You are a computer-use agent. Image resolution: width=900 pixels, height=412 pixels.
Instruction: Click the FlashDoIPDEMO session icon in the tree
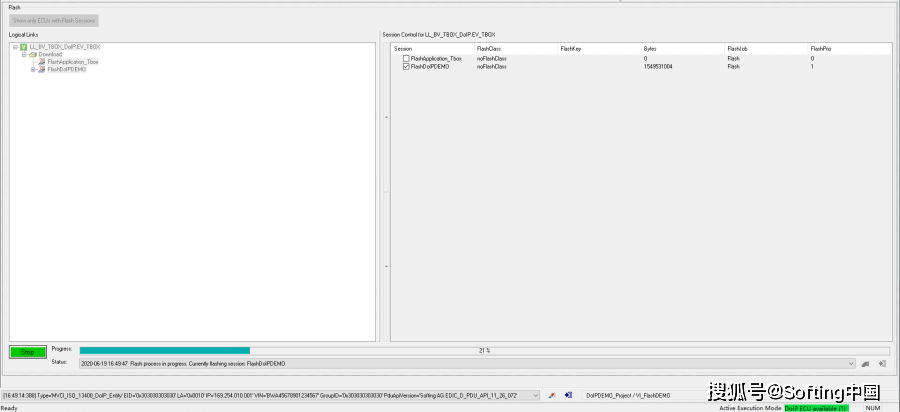click(42, 69)
